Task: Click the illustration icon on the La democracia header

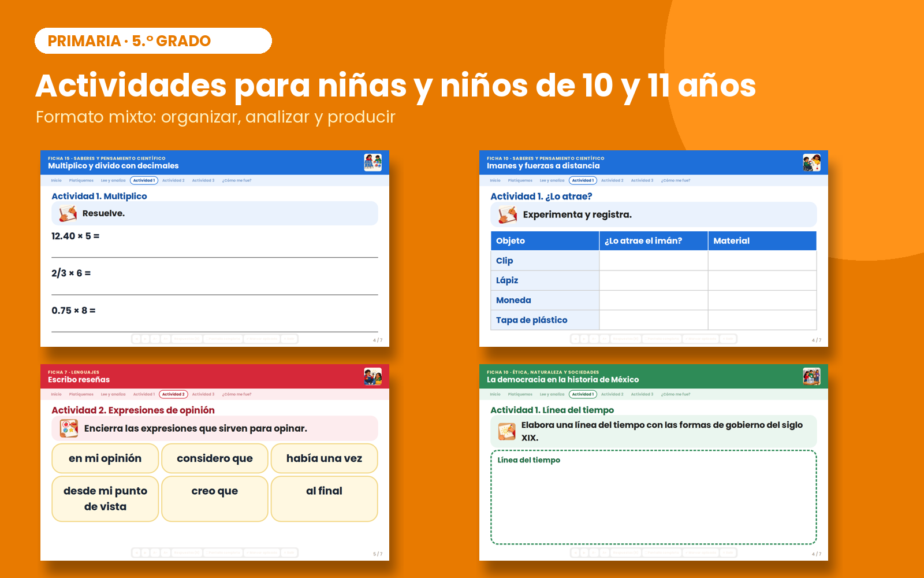Action: point(811,376)
